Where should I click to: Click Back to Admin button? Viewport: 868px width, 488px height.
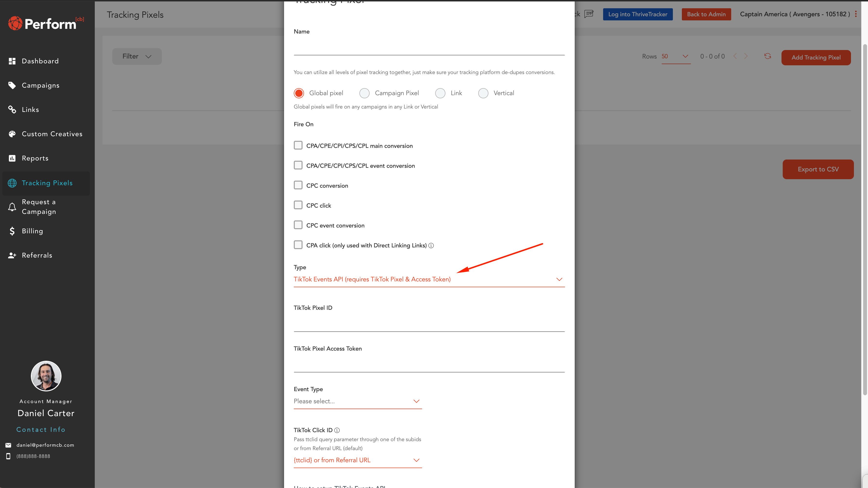point(706,14)
